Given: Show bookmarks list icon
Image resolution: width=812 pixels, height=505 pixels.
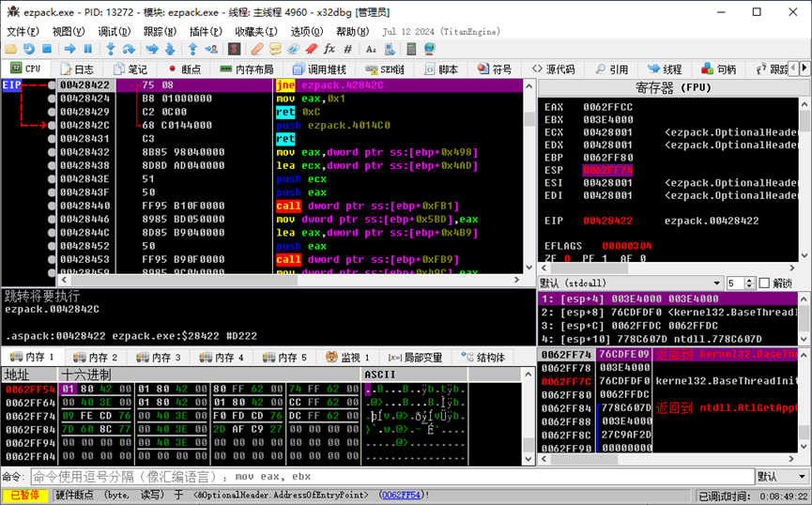Looking at the screenshot, I should click(312, 49).
